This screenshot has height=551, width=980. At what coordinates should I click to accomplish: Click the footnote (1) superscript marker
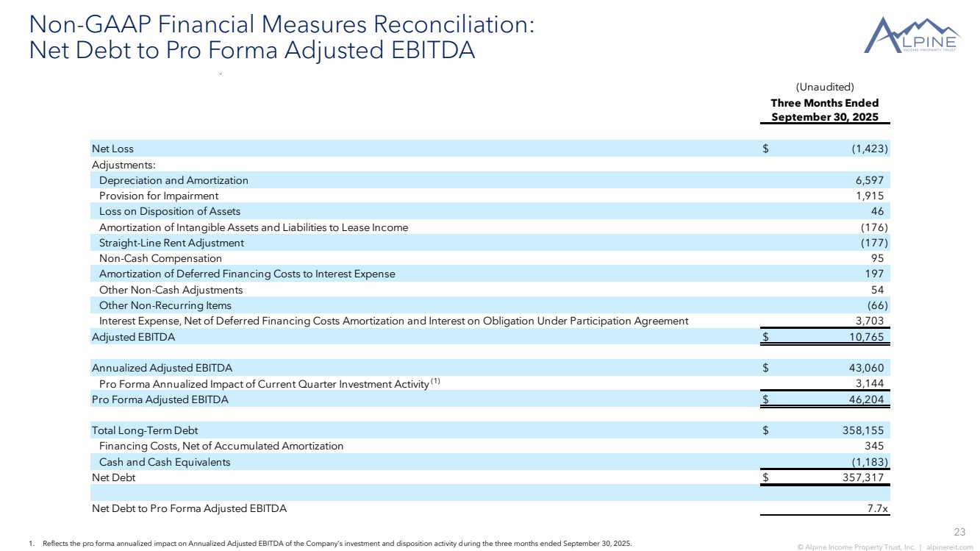tap(435, 381)
